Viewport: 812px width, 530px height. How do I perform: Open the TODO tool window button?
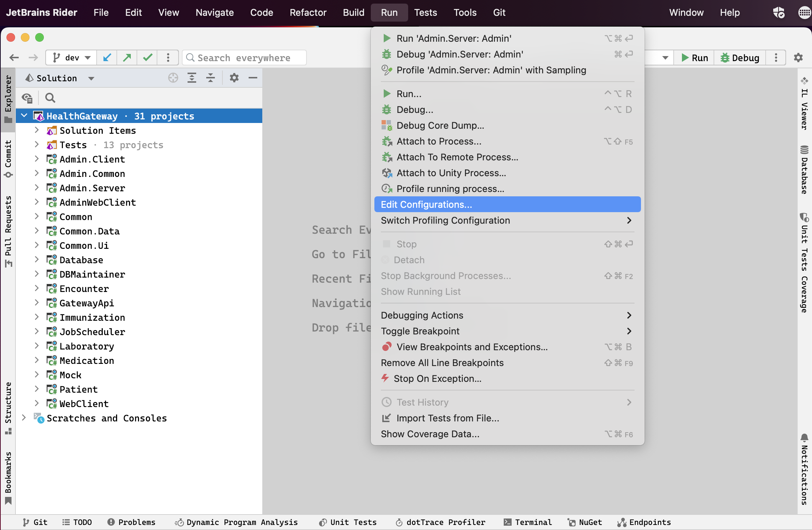(x=77, y=522)
